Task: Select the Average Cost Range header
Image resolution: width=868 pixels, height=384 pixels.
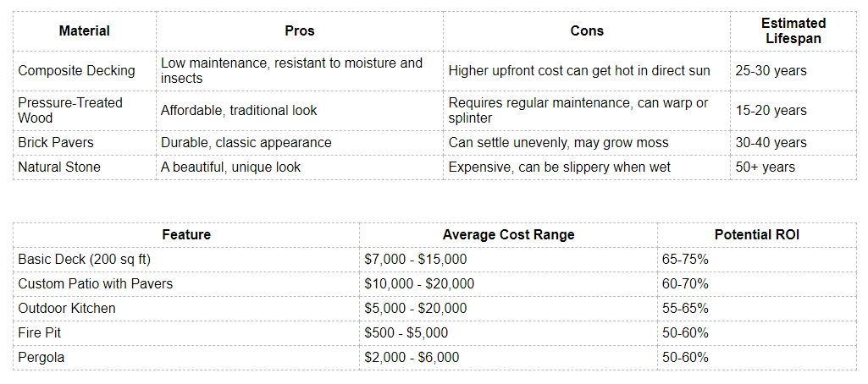Action: click(x=508, y=235)
